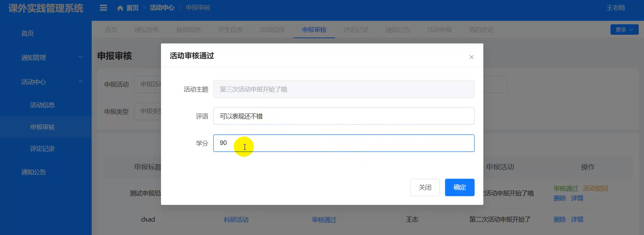Close the 活动审核通过 dialog with X

coord(471,57)
